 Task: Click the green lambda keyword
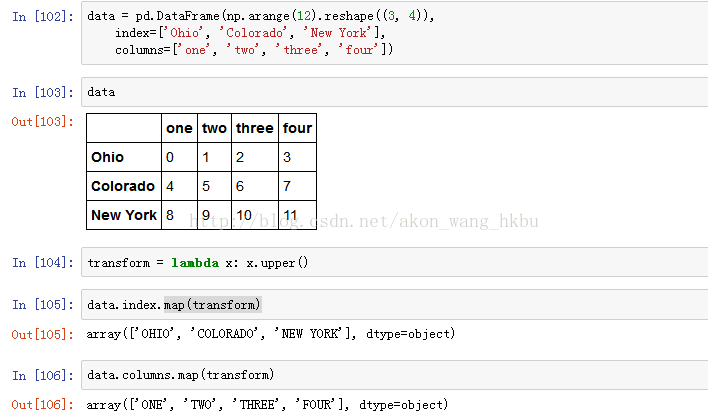(195, 262)
